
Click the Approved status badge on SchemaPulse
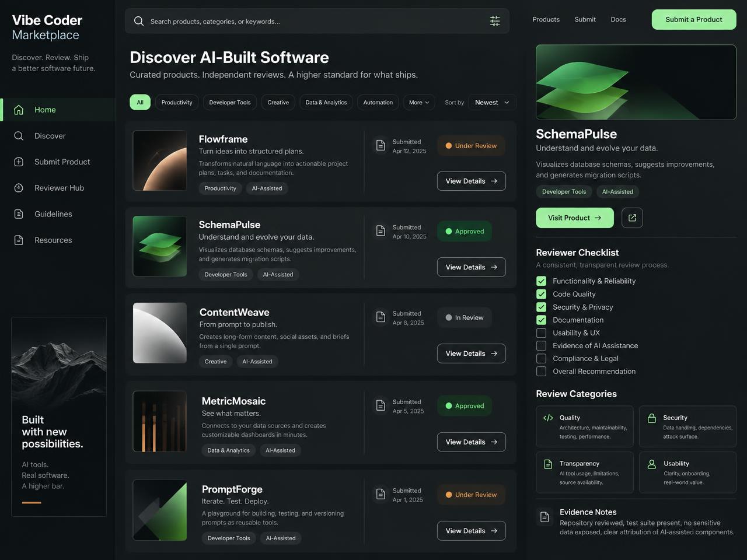pyautogui.click(x=465, y=231)
